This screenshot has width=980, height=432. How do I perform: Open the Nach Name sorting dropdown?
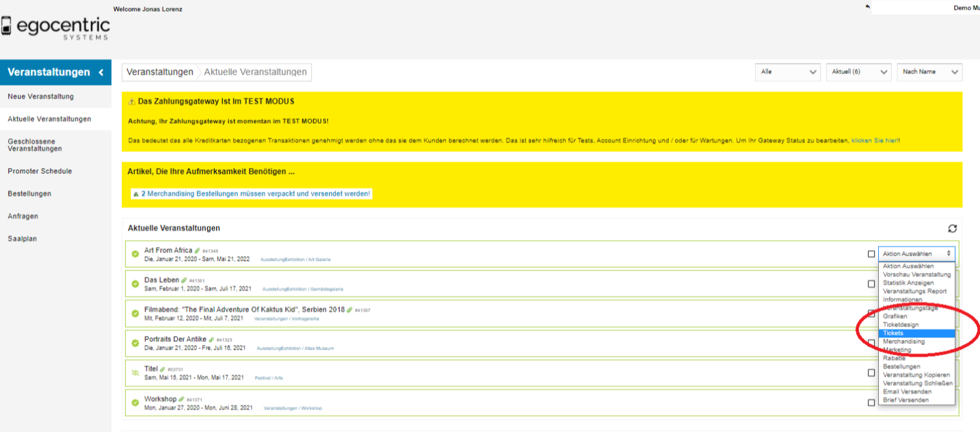coord(929,72)
